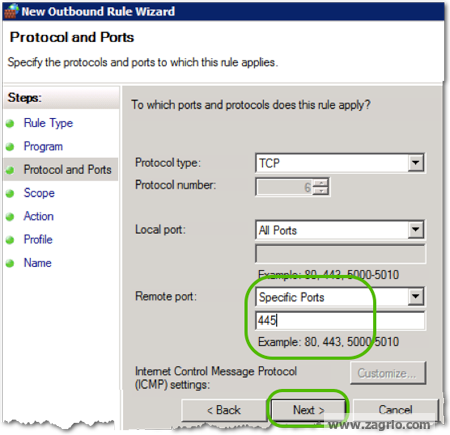Go to the Program step
This screenshot has width=450, height=435.
pyautogui.click(x=43, y=146)
